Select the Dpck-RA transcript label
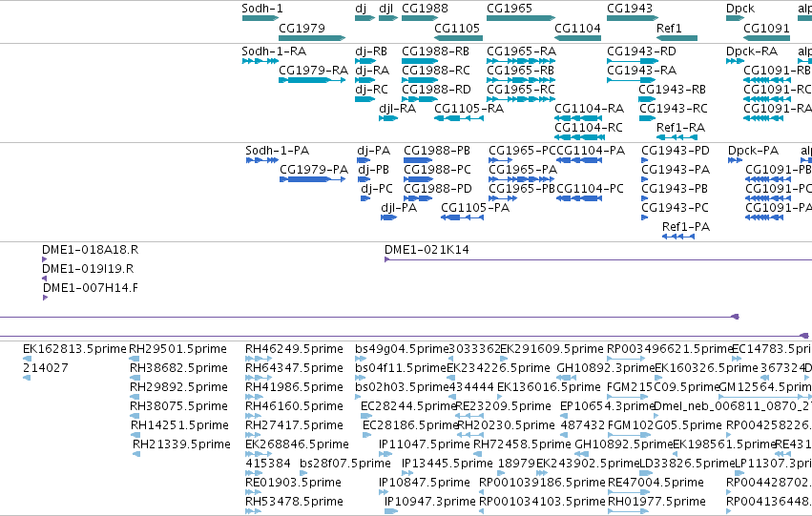Viewport: 812px width, 516px height. (752, 52)
